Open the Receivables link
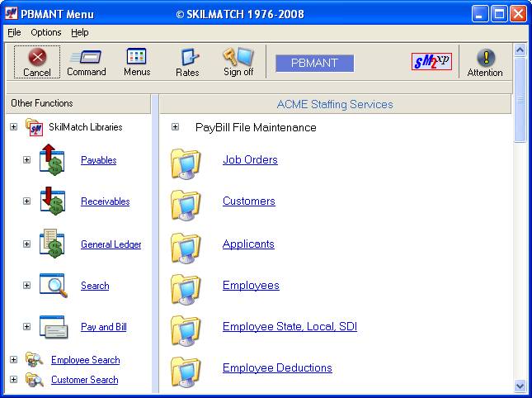532x398 pixels. point(106,201)
